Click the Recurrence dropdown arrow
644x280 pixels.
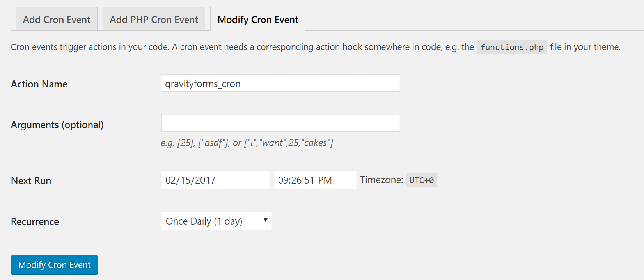(265, 221)
